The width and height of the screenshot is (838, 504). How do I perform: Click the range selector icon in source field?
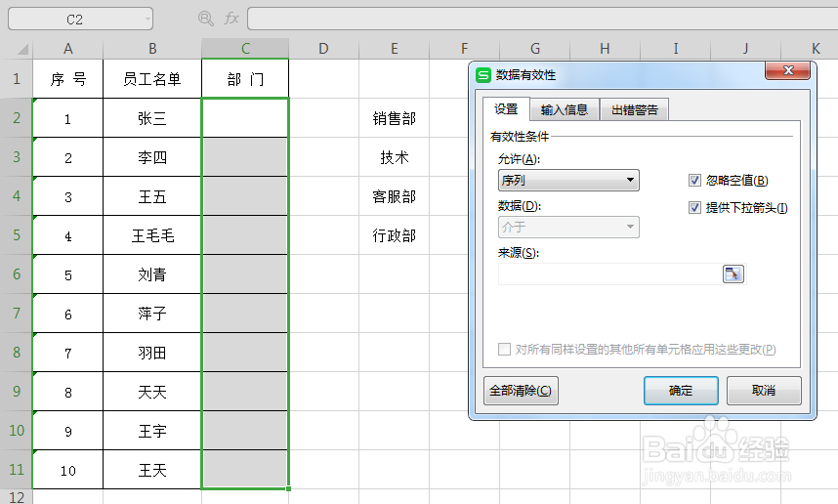tap(733, 274)
